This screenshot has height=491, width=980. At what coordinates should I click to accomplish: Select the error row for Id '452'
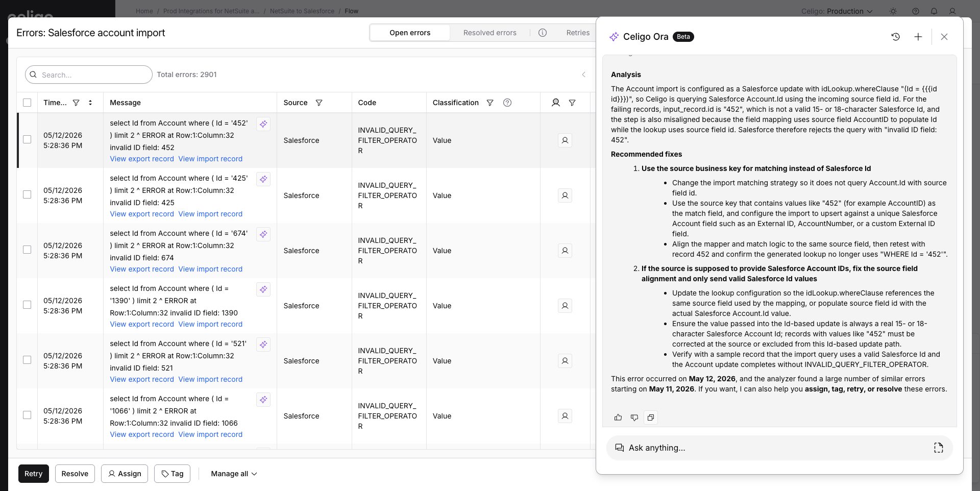pyautogui.click(x=27, y=139)
